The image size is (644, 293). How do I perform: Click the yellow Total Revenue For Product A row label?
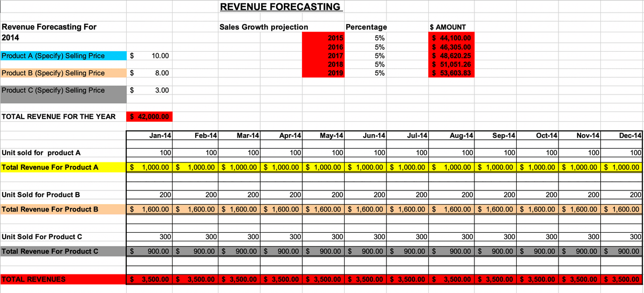(x=63, y=167)
